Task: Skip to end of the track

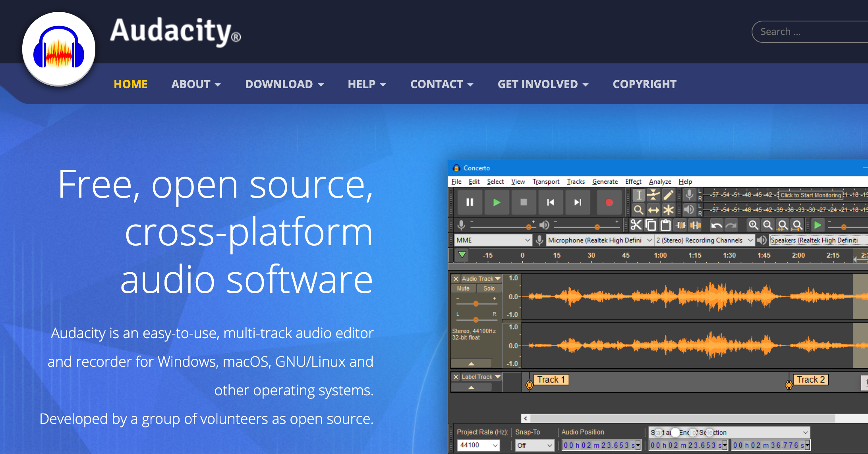Action: [x=578, y=202]
